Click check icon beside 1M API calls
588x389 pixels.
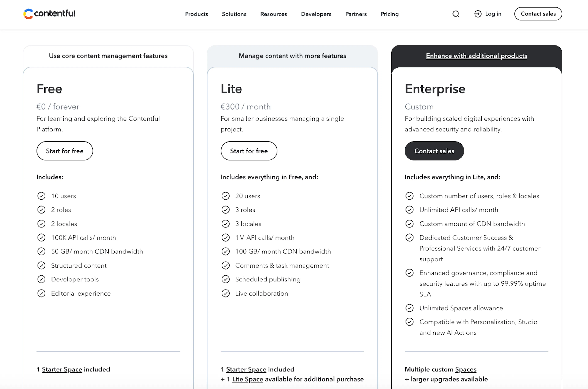pos(225,238)
